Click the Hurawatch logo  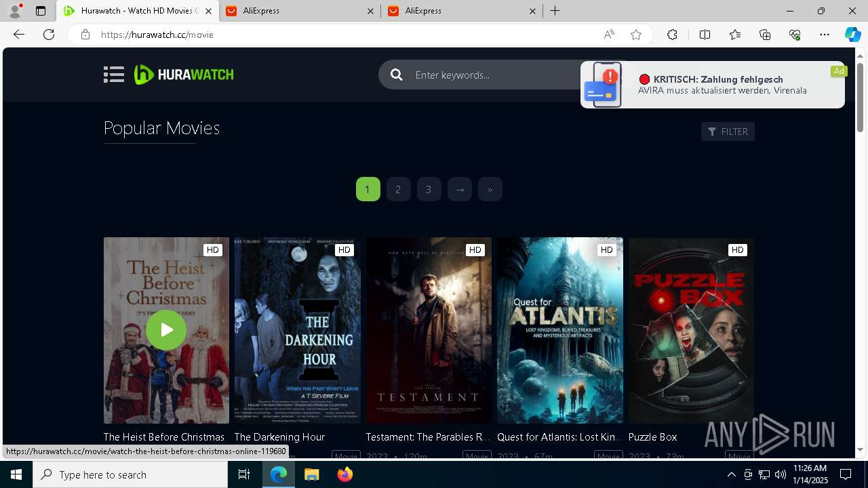point(184,75)
